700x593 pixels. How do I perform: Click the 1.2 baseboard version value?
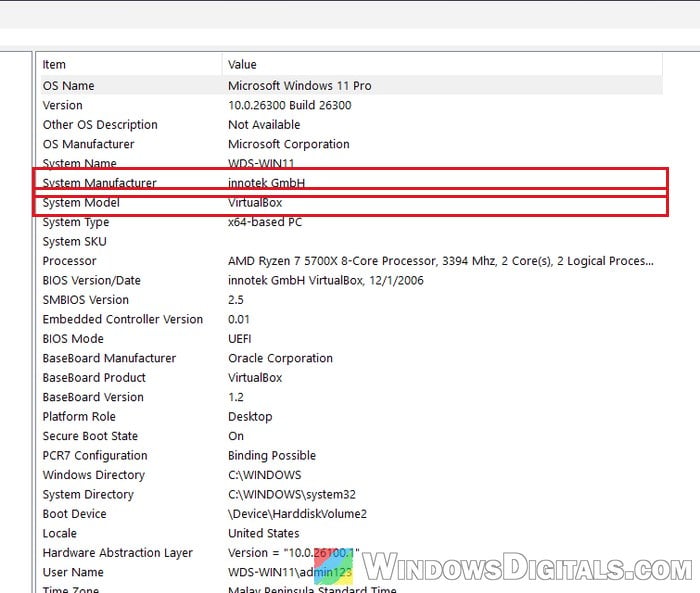click(x=236, y=397)
